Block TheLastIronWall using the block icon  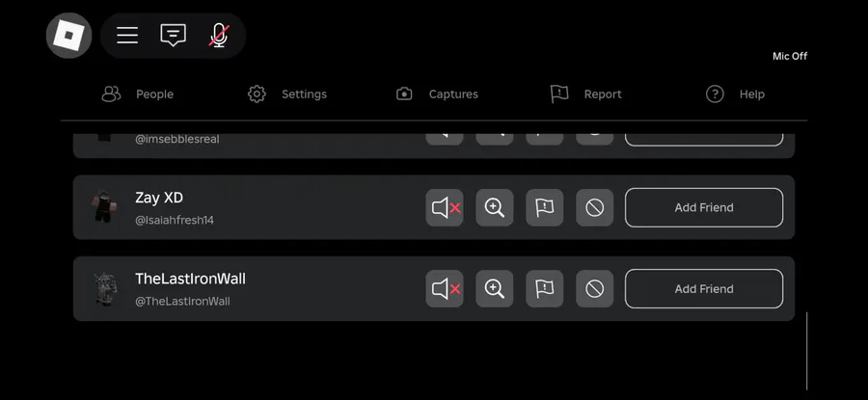pos(594,289)
